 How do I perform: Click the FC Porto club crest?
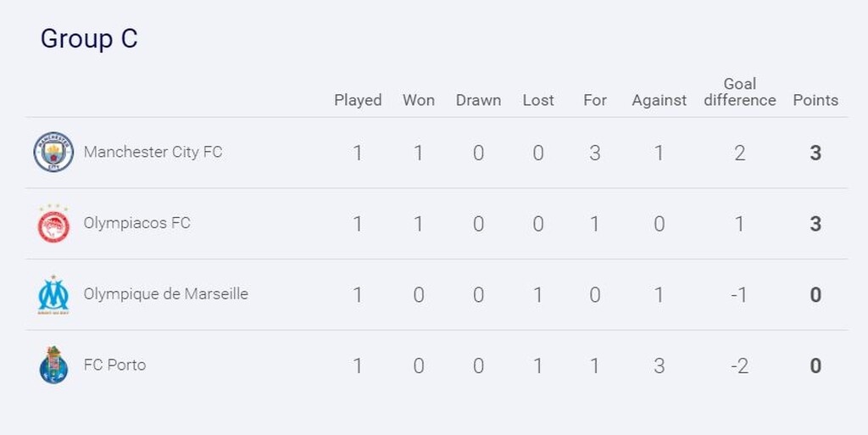[x=53, y=365]
